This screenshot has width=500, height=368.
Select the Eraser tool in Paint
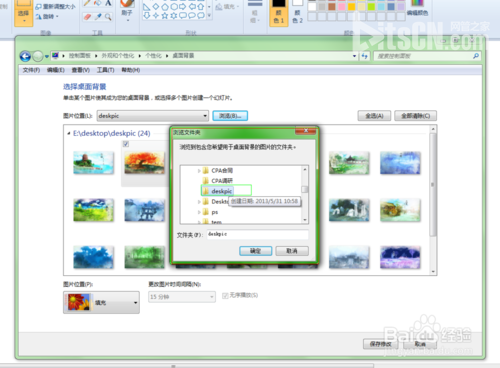(88, 17)
